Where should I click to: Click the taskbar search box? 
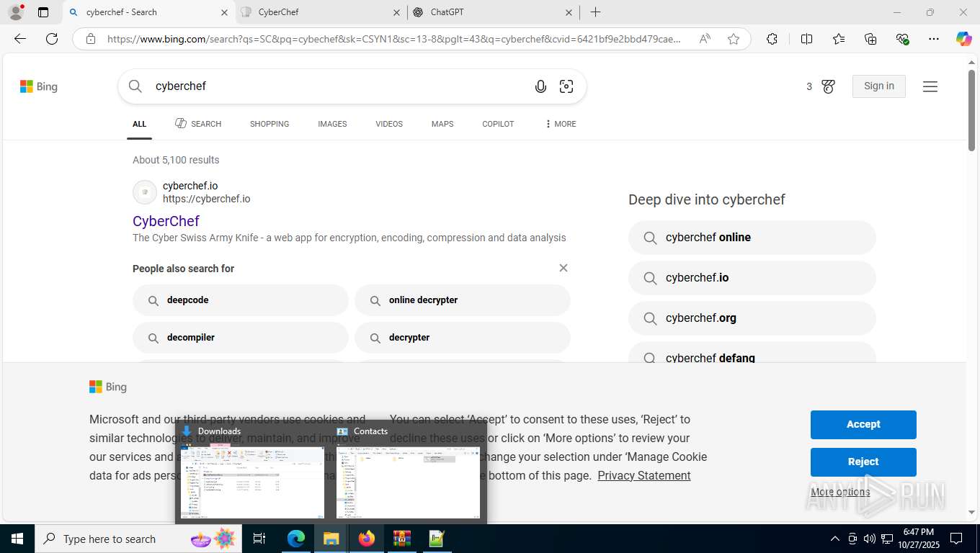(138, 539)
